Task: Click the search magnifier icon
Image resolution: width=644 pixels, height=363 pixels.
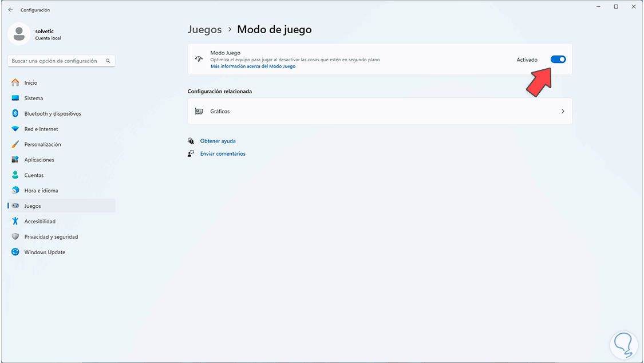Action: [108, 61]
